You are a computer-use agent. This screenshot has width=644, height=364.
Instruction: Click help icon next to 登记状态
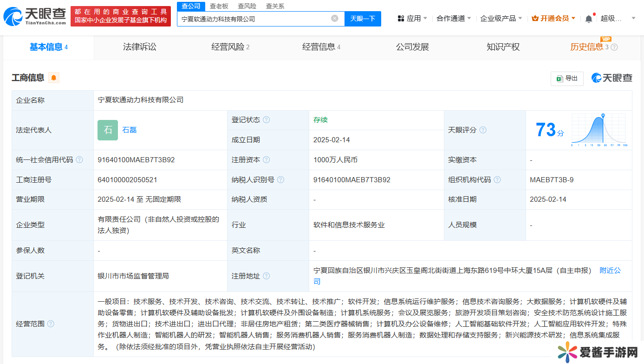(267, 120)
